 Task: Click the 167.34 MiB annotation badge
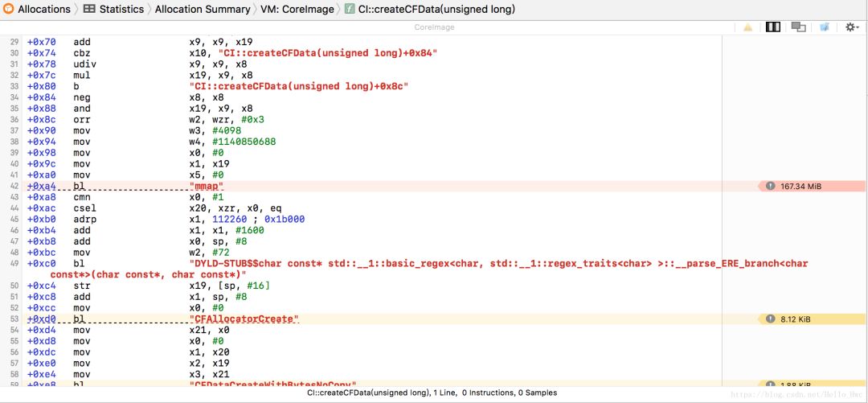[x=812, y=187]
